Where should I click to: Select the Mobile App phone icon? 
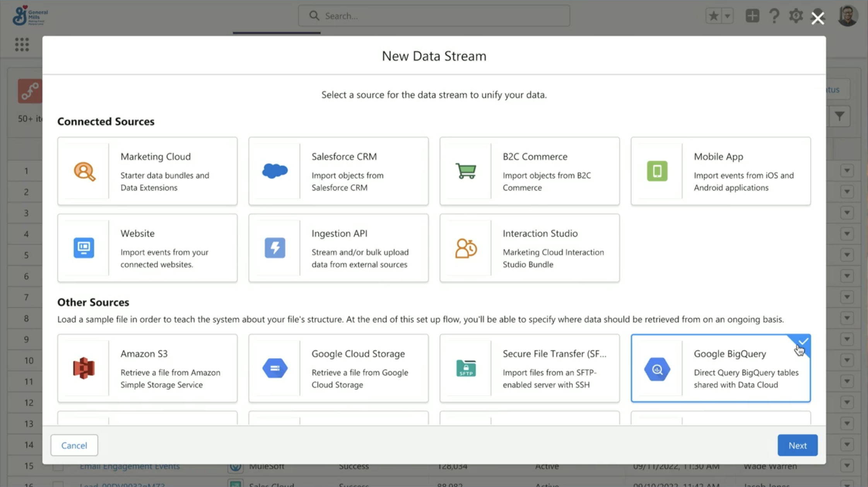[x=657, y=171]
